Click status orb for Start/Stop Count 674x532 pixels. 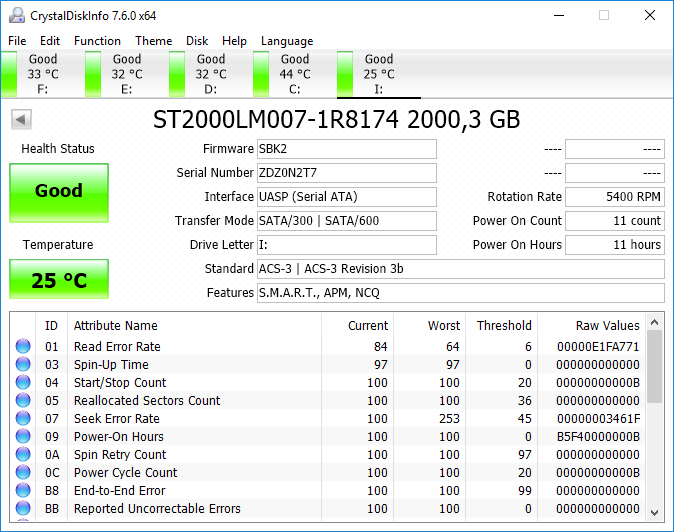[x=23, y=382]
